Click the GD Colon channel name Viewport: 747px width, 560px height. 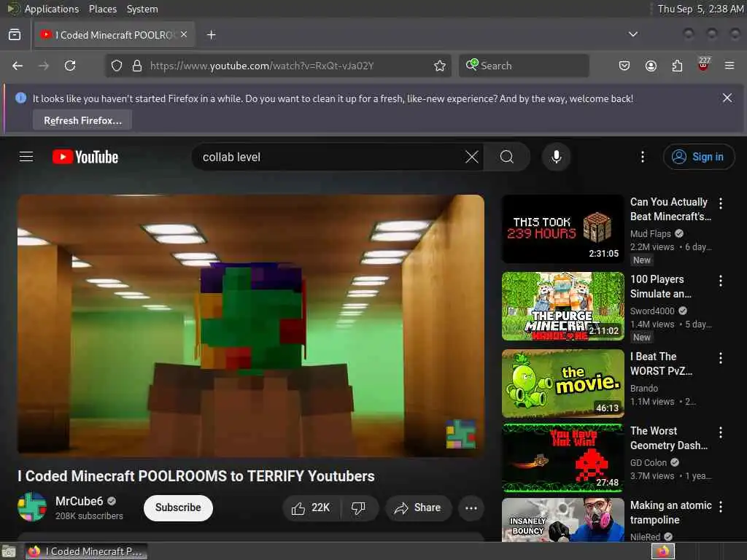click(649, 462)
